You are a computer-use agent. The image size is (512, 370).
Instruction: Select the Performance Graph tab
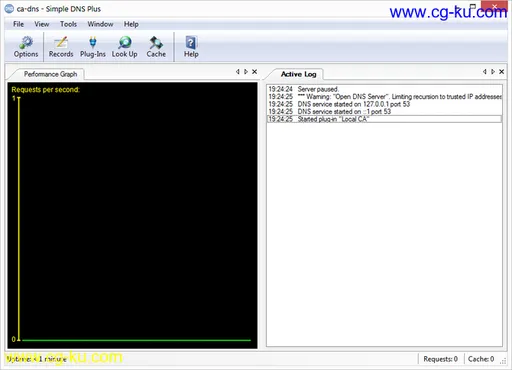point(50,74)
